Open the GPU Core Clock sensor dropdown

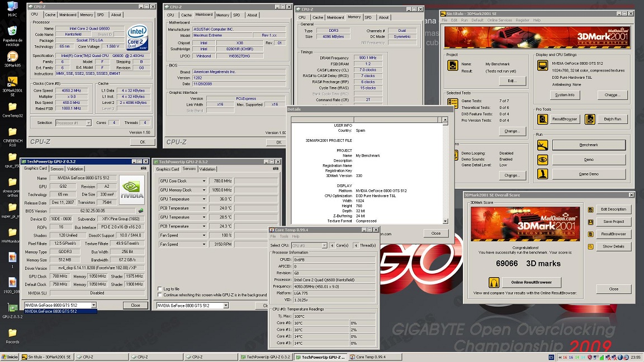(x=203, y=181)
